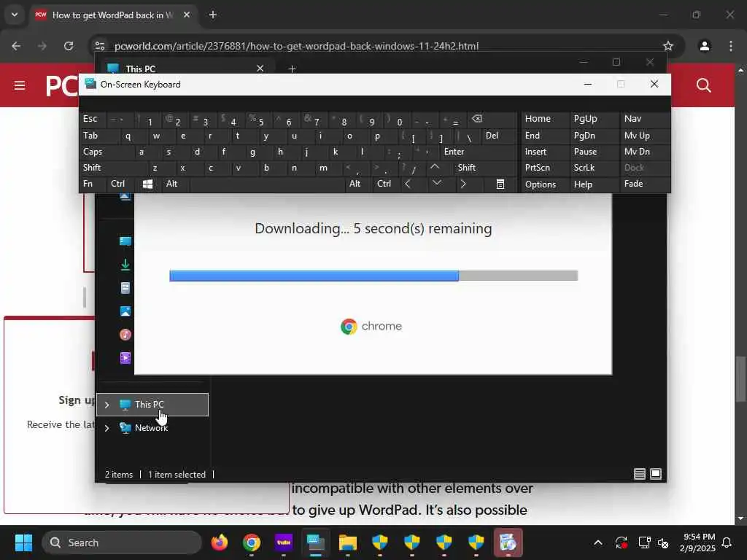Open File Explorer from the taskbar

pos(348,542)
